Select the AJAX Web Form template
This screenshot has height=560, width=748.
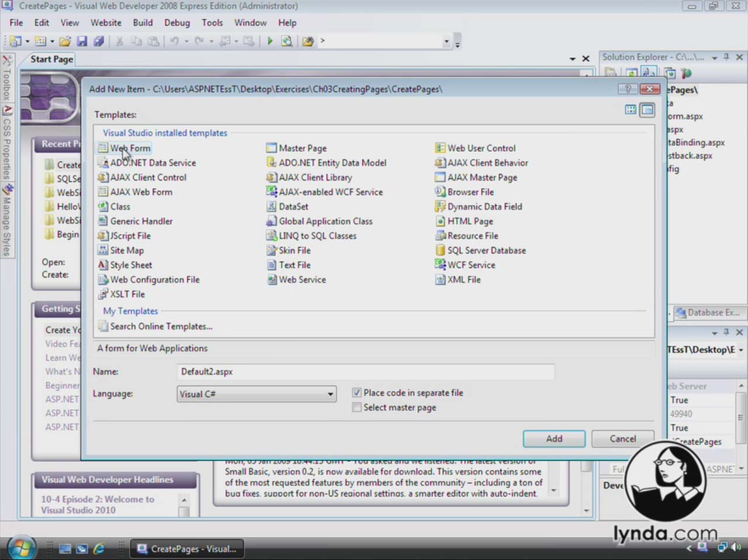(x=135, y=192)
